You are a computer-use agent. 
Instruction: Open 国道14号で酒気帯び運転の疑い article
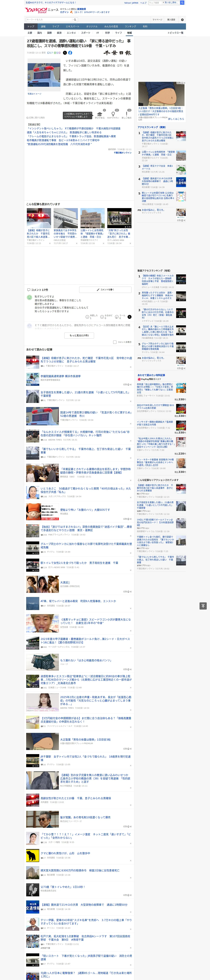pos(96,414)
